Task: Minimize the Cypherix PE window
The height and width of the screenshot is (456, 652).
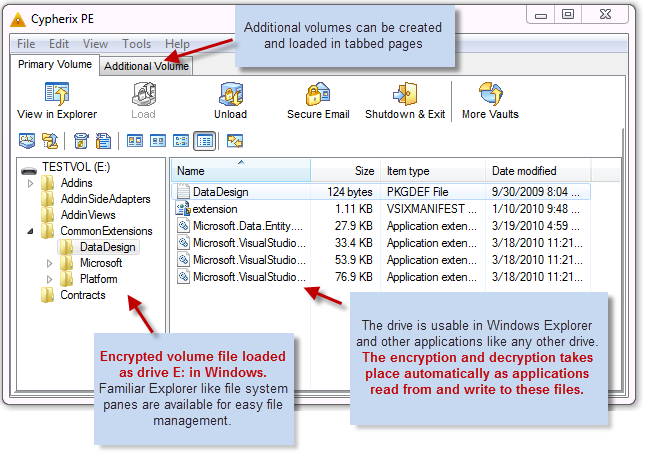Action: tap(541, 15)
